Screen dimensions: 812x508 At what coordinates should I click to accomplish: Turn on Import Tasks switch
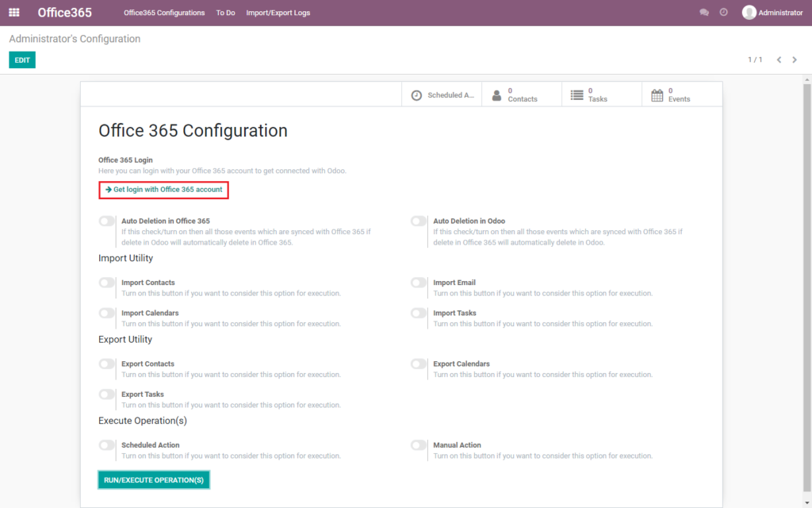(419, 313)
